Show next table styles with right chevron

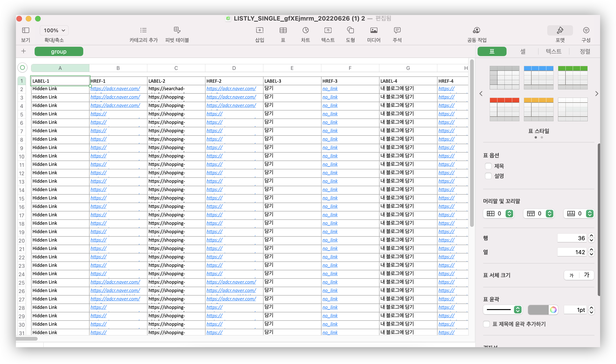coord(596,94)
